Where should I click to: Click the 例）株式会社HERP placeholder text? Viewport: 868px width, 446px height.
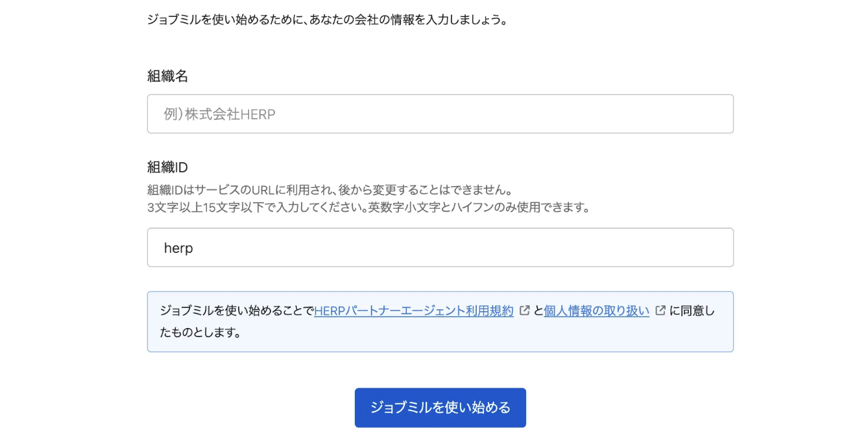click(220, 115)
